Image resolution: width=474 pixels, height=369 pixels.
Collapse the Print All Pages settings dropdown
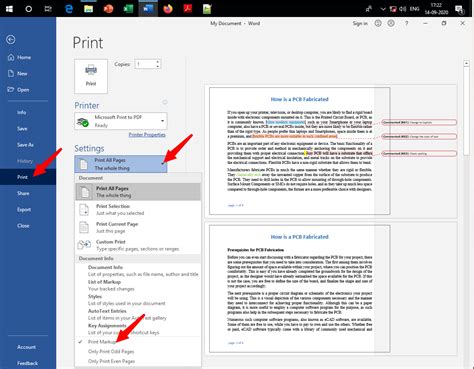coord(121,164)
